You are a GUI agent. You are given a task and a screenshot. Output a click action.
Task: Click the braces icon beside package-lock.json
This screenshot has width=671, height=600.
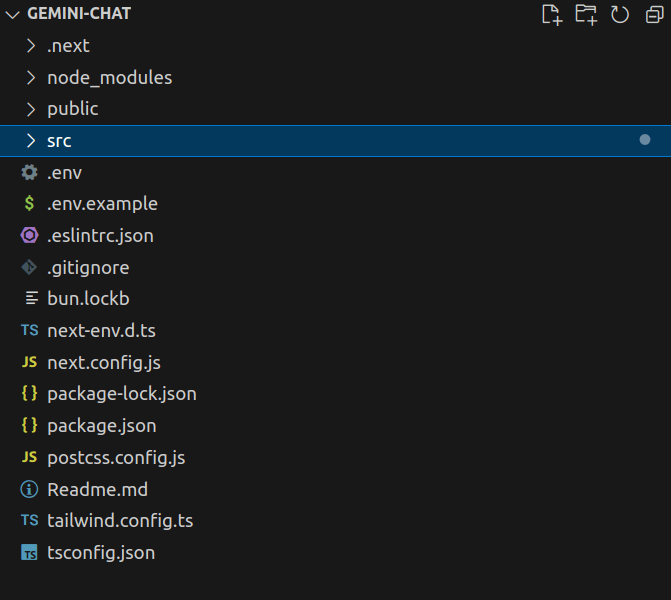click(30, 393)
